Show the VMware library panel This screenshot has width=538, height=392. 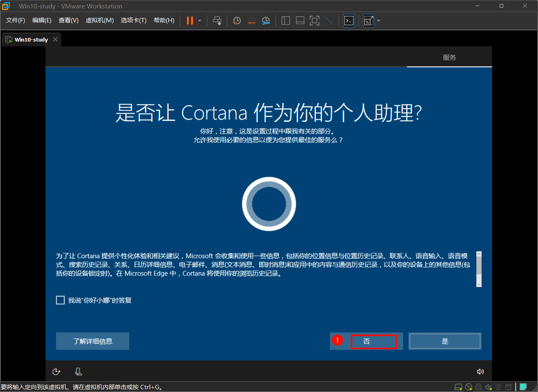pyautogui.click(x=286, y=20)
